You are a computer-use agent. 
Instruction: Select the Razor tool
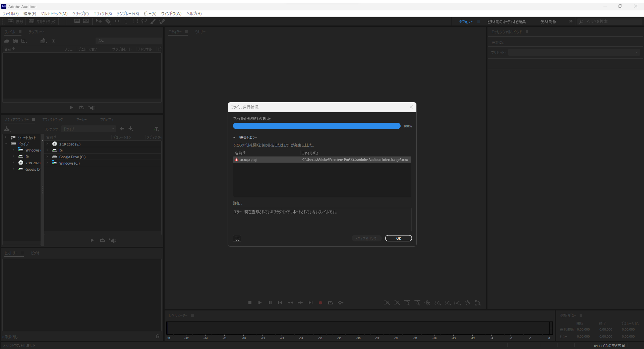point(108,21)
